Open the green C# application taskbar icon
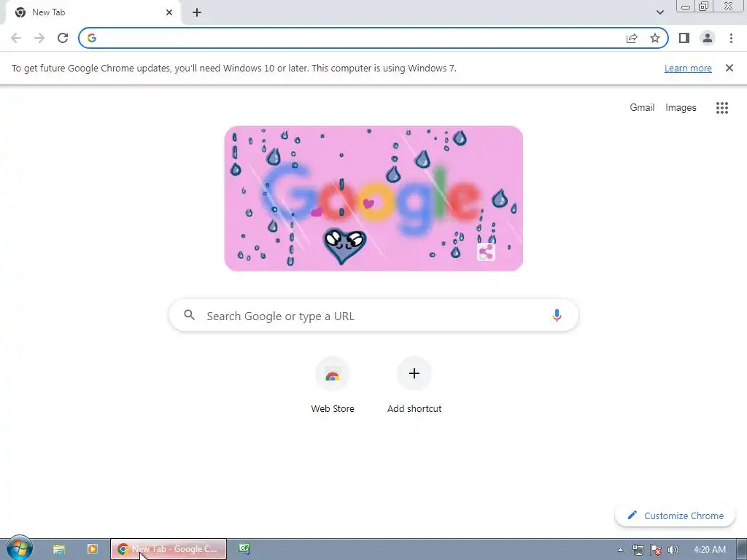Image resolution: width=747 pixels, height=560 pixels. 244,548
